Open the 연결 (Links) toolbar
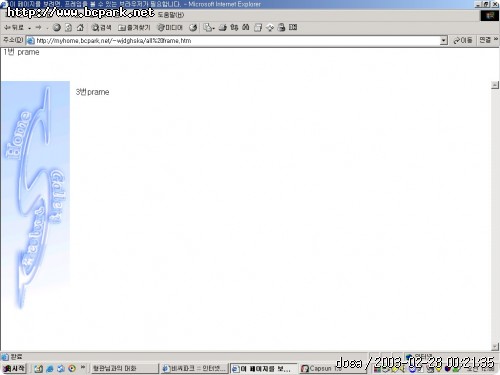The width and height of the screenshot is (500, 375). [x=485, y=40]
